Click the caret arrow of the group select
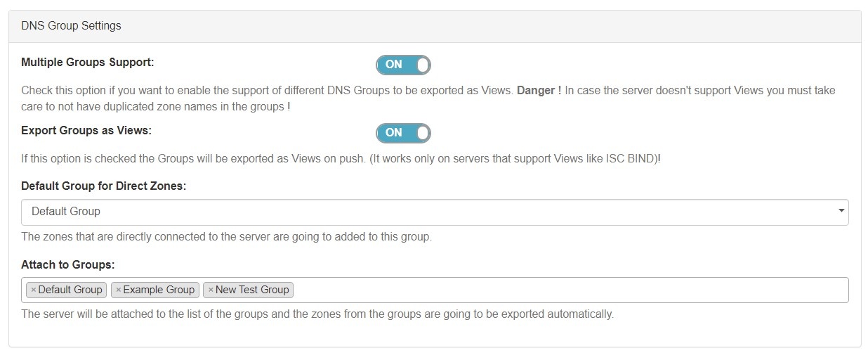The width and height of the screenshot is (868, 353). [x=841, y=211]
